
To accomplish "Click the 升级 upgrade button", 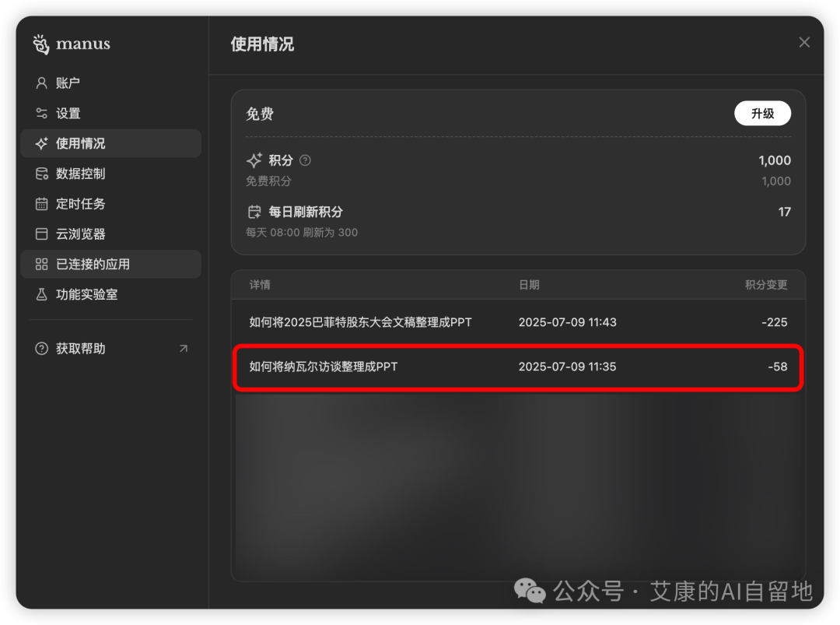I will [762, 113].
